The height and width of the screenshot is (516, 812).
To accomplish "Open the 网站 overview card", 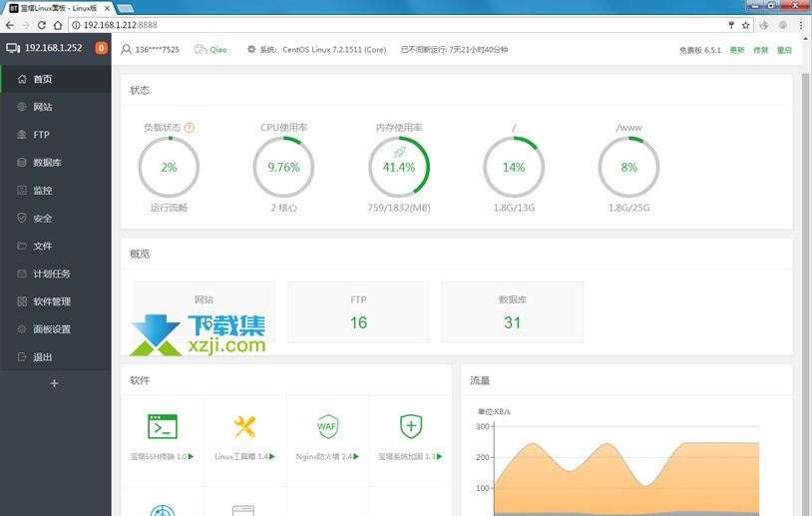I will [204, 312].
